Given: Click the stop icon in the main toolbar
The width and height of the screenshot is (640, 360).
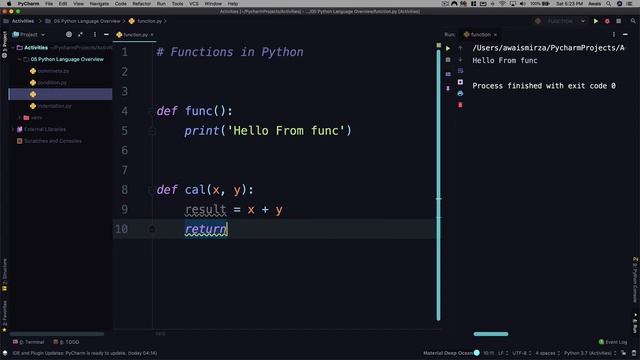Looking at the screenshot, I should pyautogui.click(x=619, y=21).
